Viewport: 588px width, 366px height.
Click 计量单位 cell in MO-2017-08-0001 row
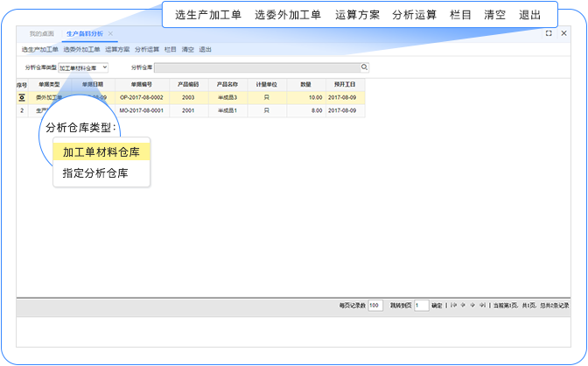(x=267, y=110)
